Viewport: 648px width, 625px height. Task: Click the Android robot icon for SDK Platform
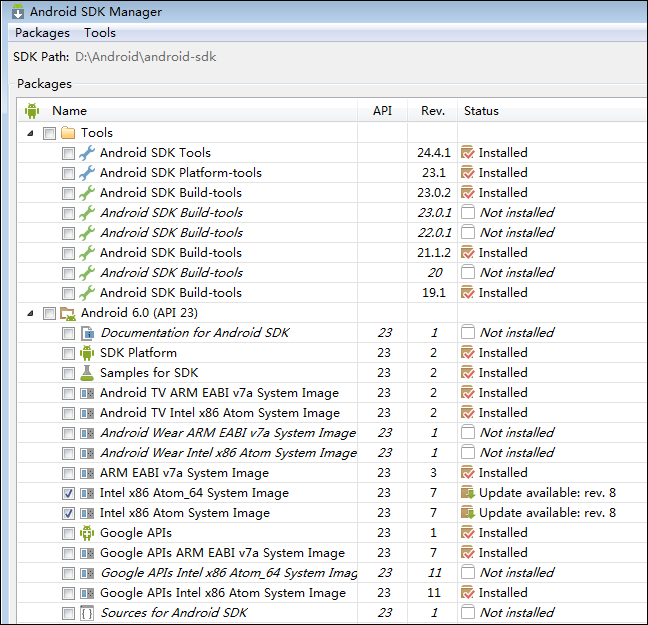(x=87, y=353)
